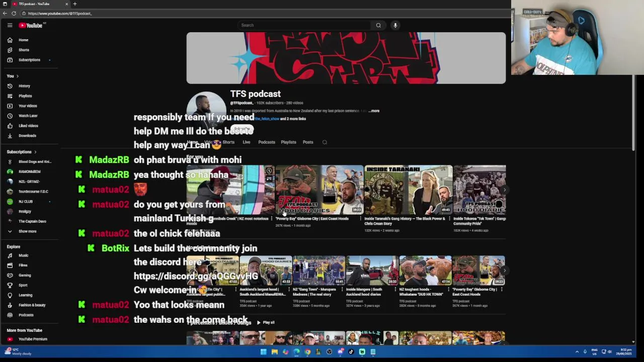This screenshot has width=644, height=362.
Task: Switch to channel Live tab
Action: [247, 142]
